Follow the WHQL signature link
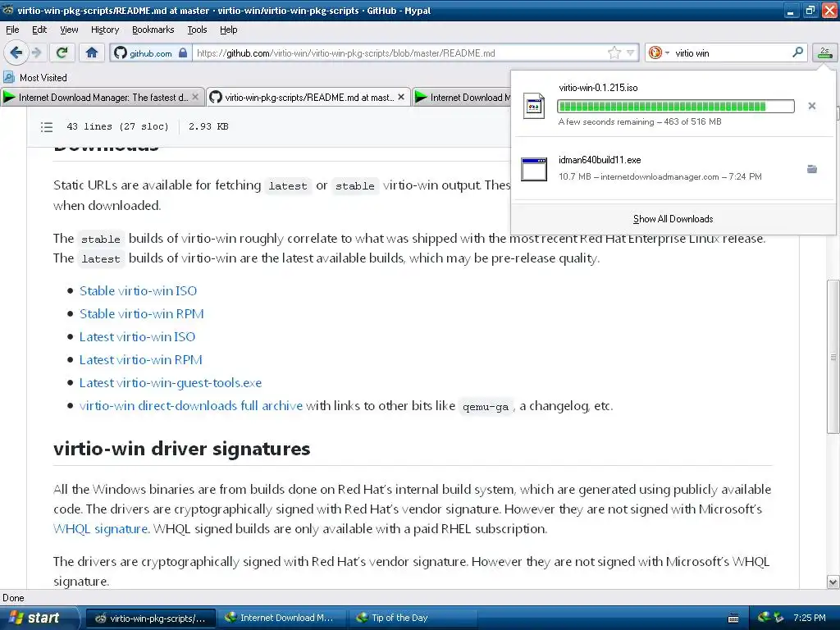The height and width of the screenshot is (630, 840). pos(101,529)
